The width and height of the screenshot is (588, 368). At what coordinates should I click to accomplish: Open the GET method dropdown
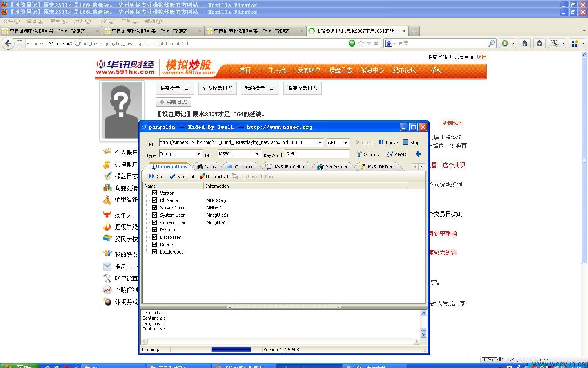(x=345, y=142)
